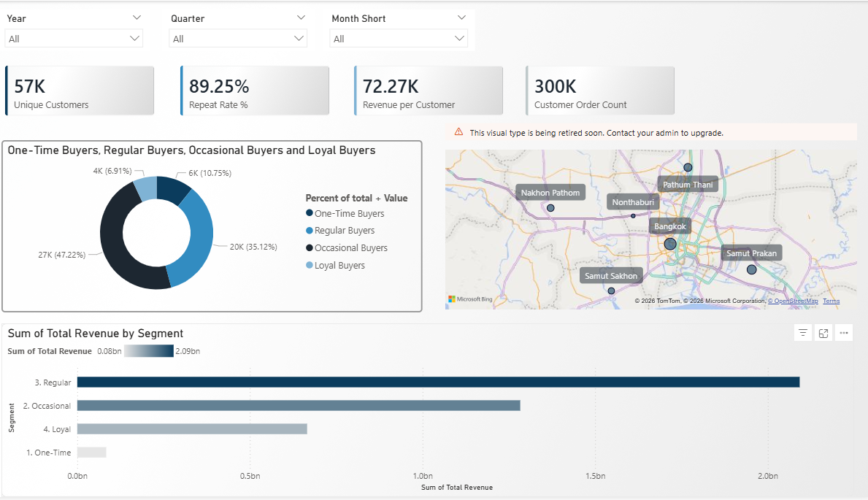Click the One-Time Buyers legend marker
The width and height of the screenshot is (868, 500).
pos(310,212)
